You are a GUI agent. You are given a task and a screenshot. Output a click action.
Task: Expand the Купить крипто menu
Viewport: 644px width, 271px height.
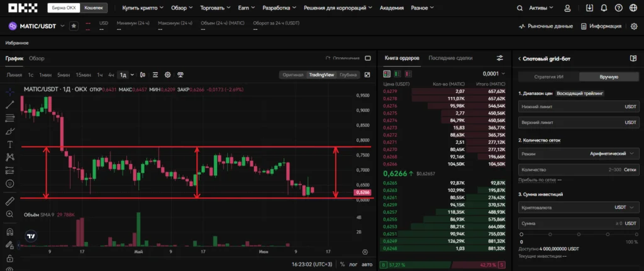pos(143,8)
